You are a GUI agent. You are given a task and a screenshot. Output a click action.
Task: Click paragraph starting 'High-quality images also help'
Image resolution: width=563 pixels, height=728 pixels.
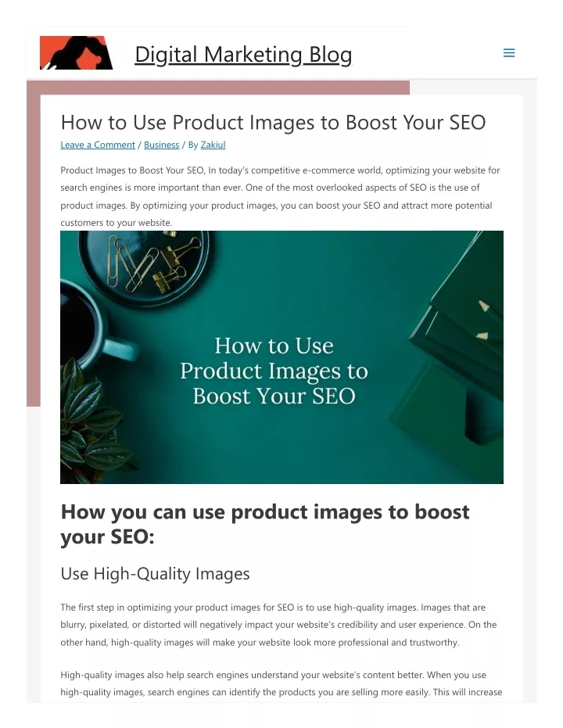[281, 683]
